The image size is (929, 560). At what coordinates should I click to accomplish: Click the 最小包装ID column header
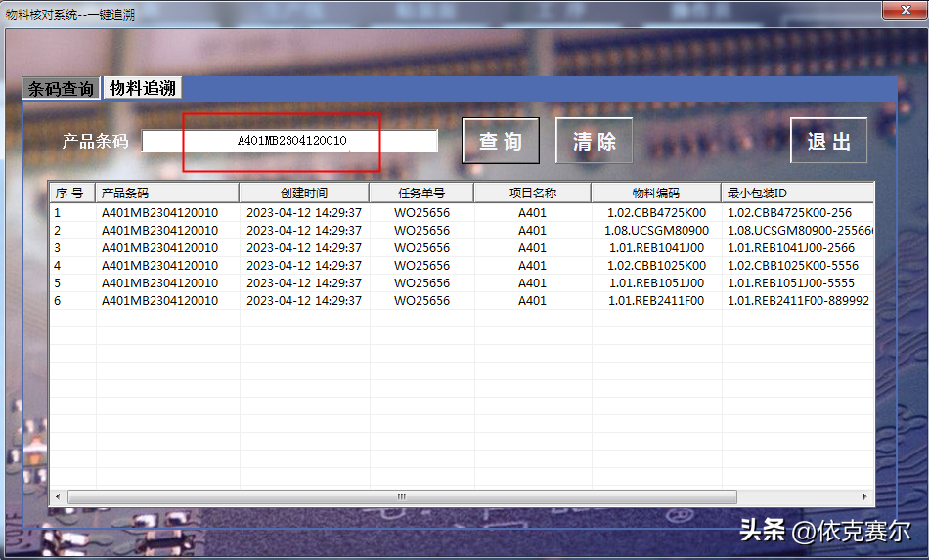(797, 193)
